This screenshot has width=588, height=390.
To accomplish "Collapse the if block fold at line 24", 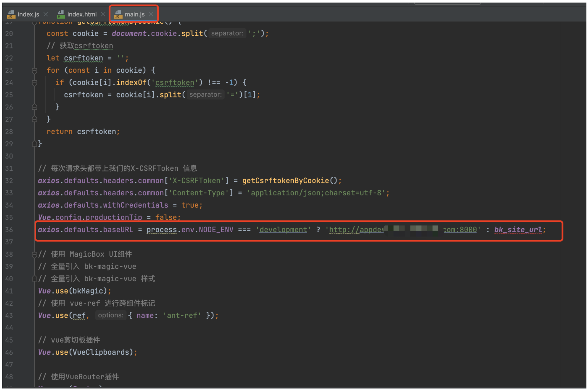I will coord(35,83).
